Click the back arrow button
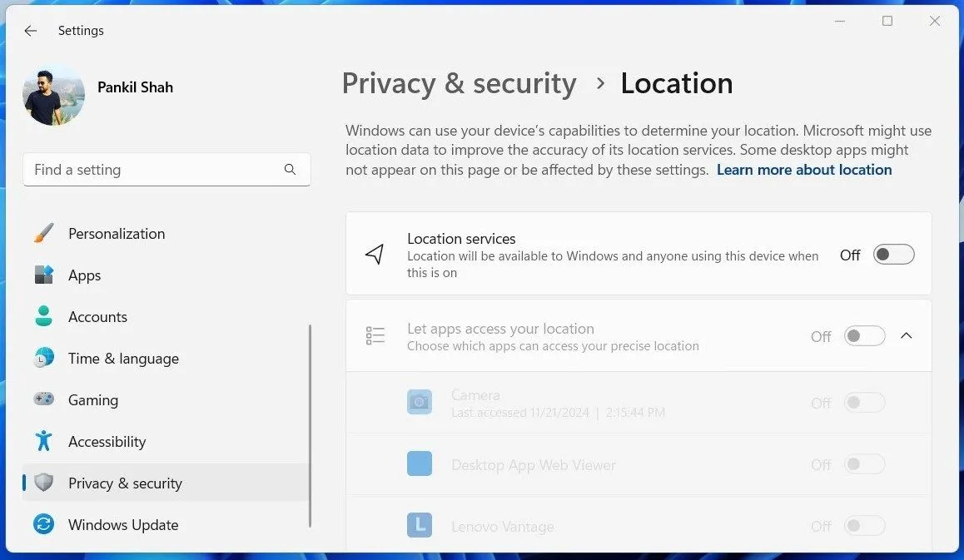The height and width of the screenshot is (560, 964). pos(30,30)
